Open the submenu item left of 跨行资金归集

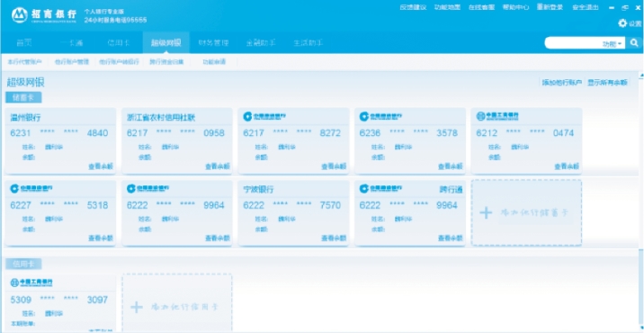click(119, 62)
